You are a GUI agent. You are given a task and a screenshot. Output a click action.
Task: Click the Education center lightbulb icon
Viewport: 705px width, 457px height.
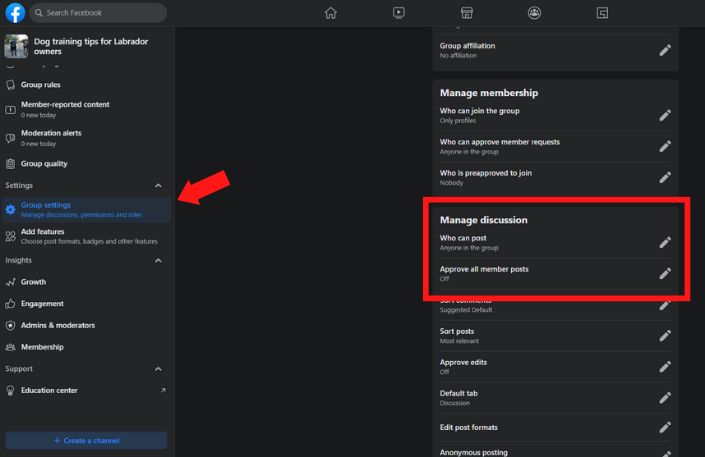tap(10, 390)
